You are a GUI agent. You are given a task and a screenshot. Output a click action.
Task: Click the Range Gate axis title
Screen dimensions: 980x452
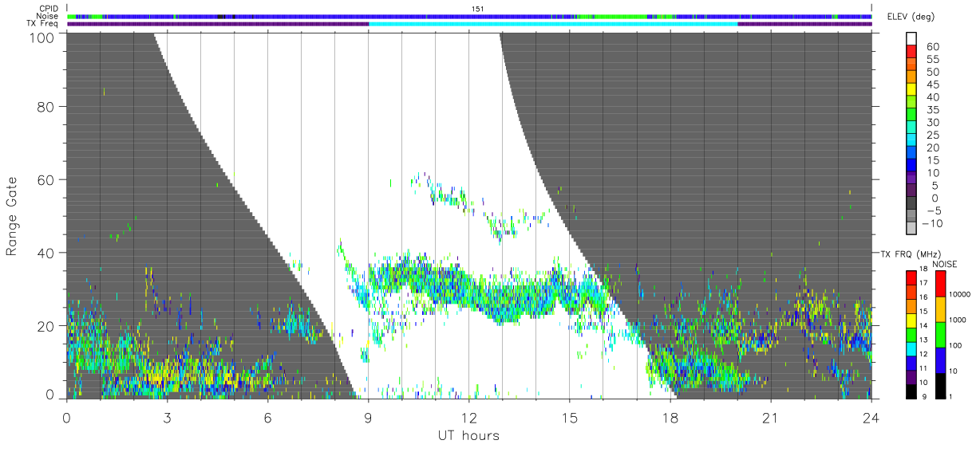click(13, 217)
